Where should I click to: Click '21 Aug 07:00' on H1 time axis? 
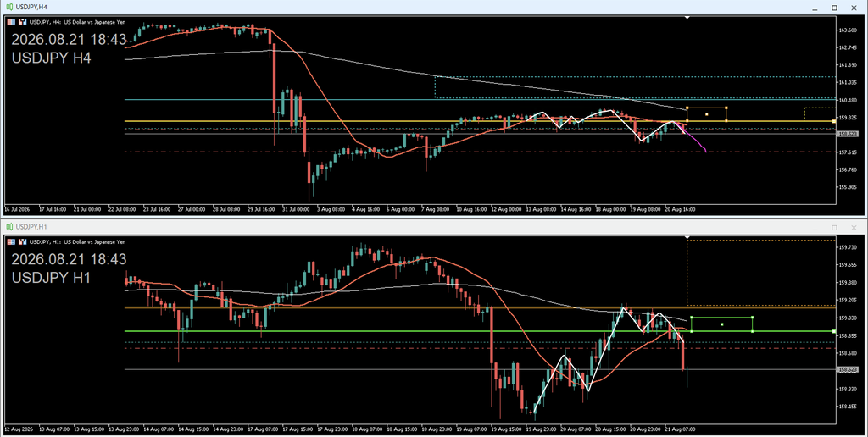pyautogui.click(x=682, y=429)
